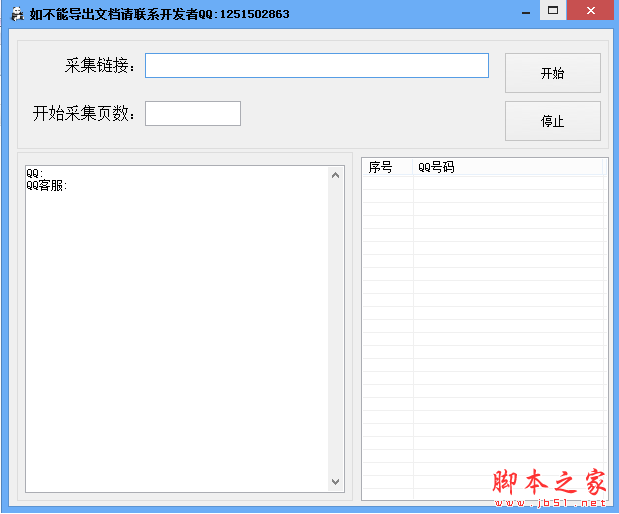Viewport: 619px width, 514px height.
Task: Click the log text area scrollbar track
Action: coord(336,330)
